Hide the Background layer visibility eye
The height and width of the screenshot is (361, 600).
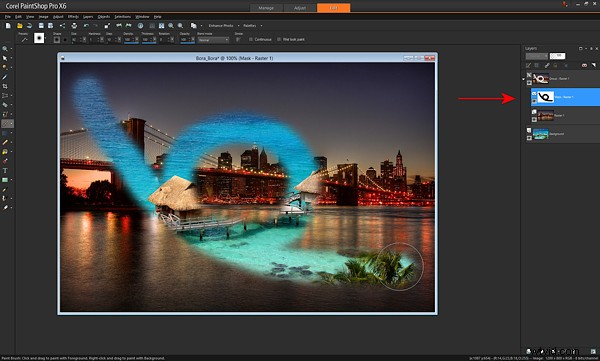pos(529,138)
